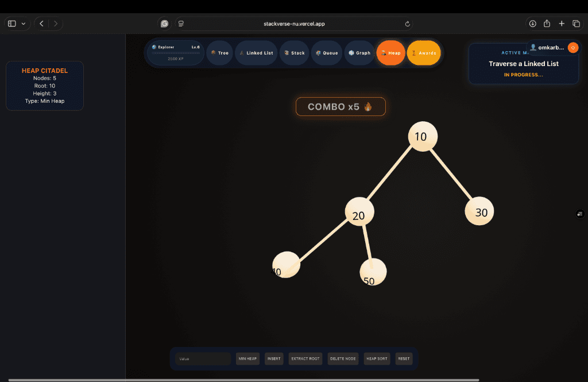The width and height of the screenshot is (588, 382).
Task: Focus the Value input field
Action: [x=203, y=358]
